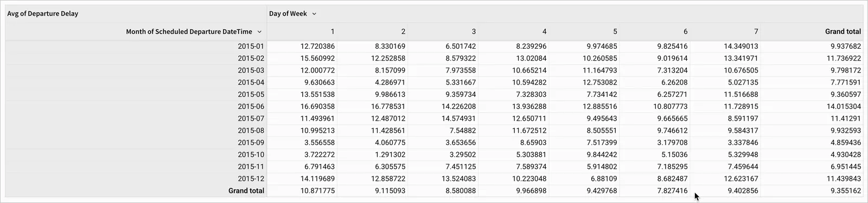Click cell value 8.330169
Image resolution: width=868 pixels, height=203 pixels.
click(390, 47)
